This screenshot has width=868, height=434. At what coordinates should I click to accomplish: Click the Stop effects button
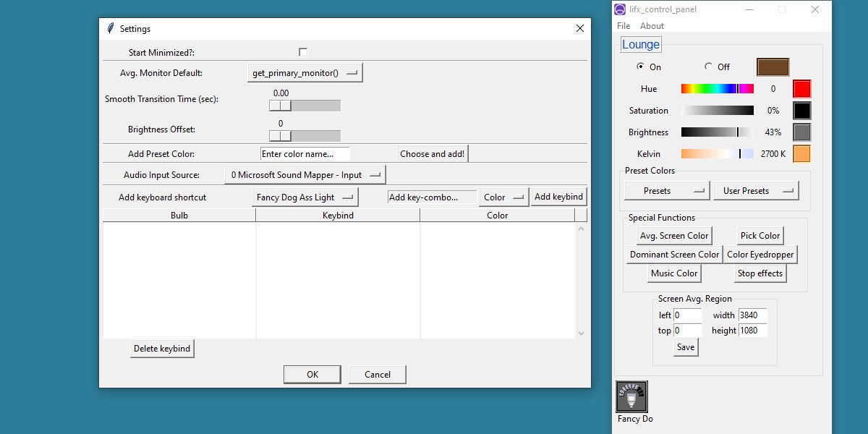tap(760, 273)
